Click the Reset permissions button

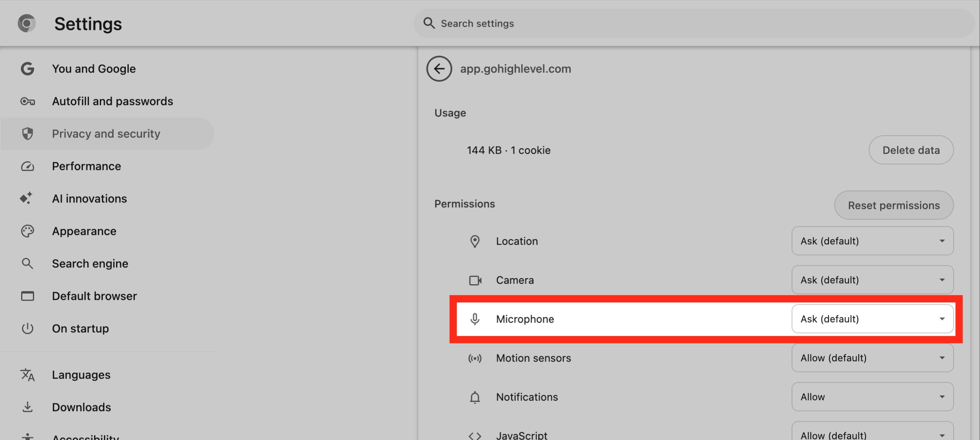click(x=894, y=205)
